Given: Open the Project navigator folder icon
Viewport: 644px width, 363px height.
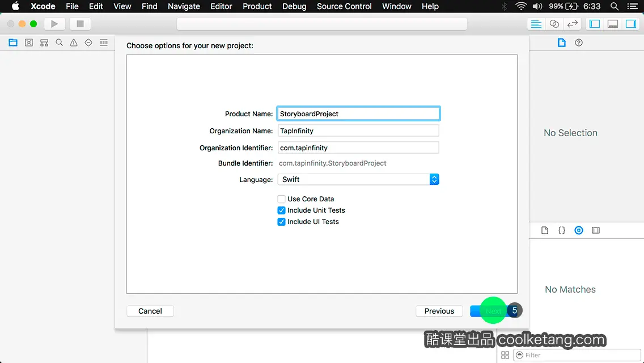Looking at the screenshot, I should [13, 43].
